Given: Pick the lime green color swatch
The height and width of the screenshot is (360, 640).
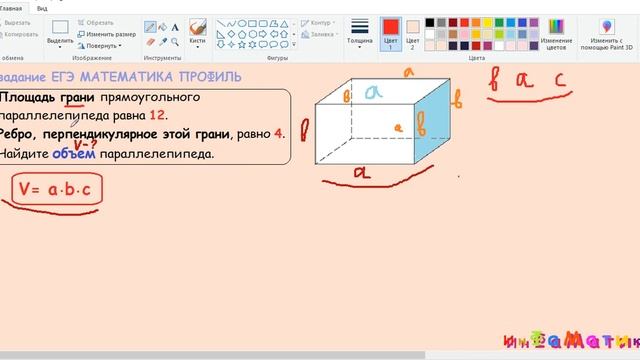Looking at the screenshot, I should [x=499, y=34].
